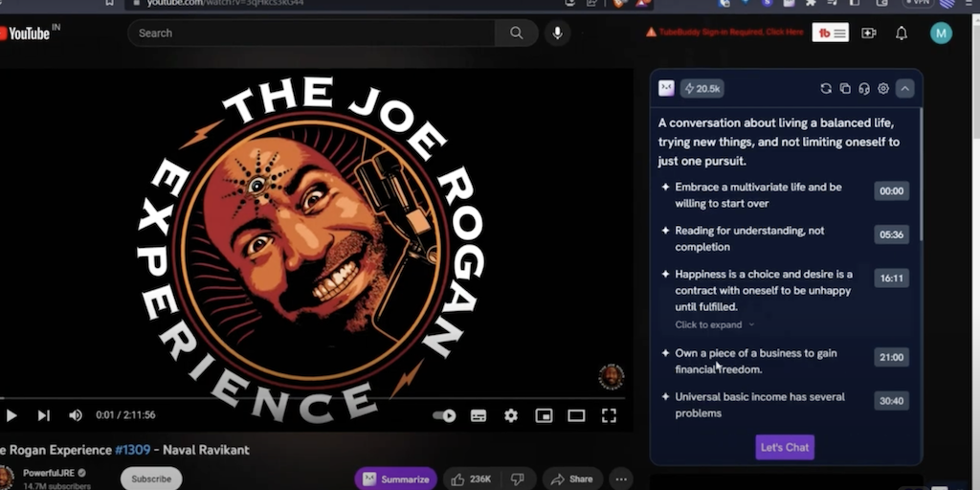This screenshot has width=980, height=490.
Task: Click the purple Summarize button
Action: [396, 479]
